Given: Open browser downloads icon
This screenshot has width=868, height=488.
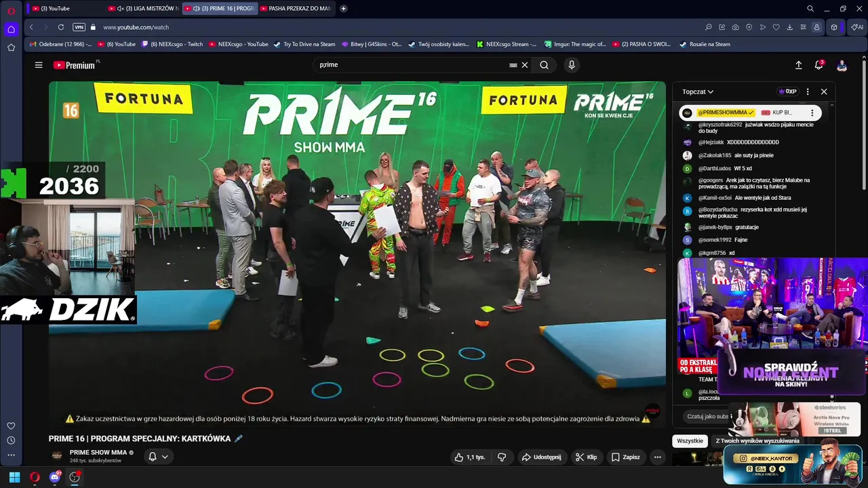Looking at the screenshot, I should [x=790, y=27].
